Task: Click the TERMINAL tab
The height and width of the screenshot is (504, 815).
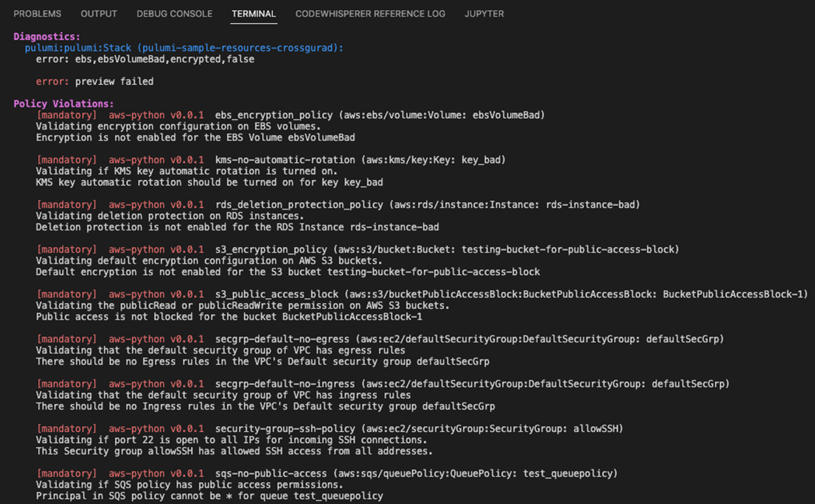Action: [253, 14]
